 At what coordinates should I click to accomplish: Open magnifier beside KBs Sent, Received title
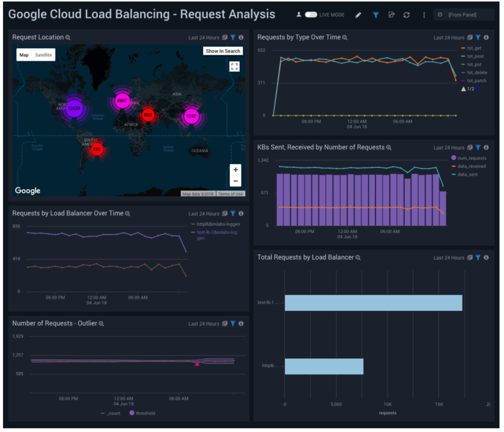pyautogui.click(x=389, y=148)
